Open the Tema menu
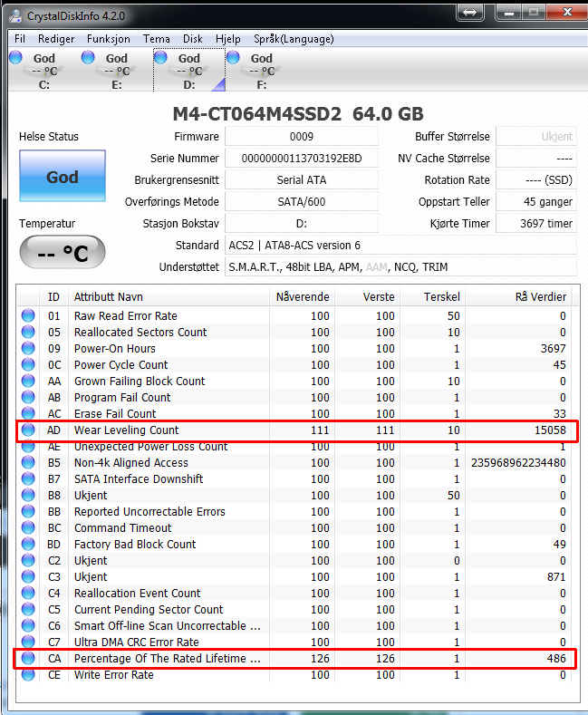The image size is (588, 715). pyautogui.click(x=157, y=39)
